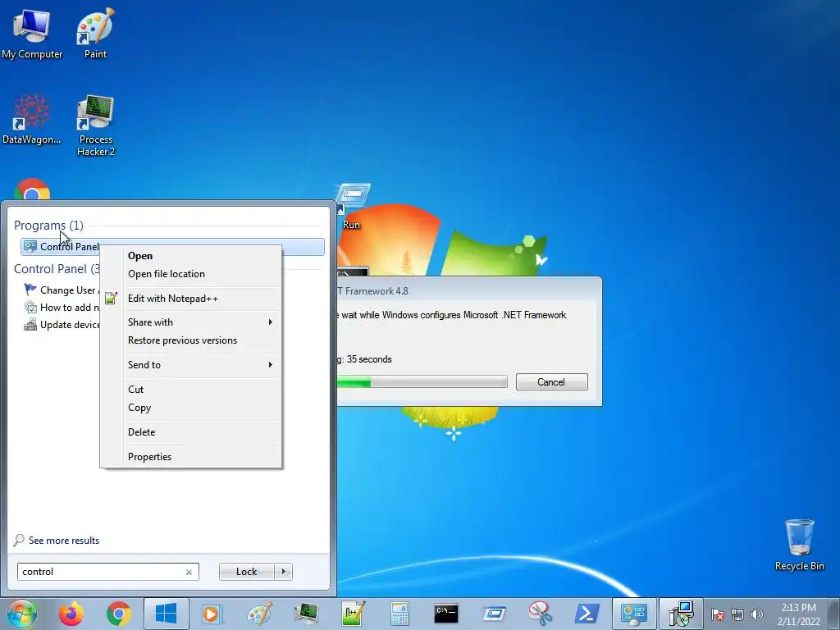
Task: Open the How to add result
Action: (x=62, y=308)
